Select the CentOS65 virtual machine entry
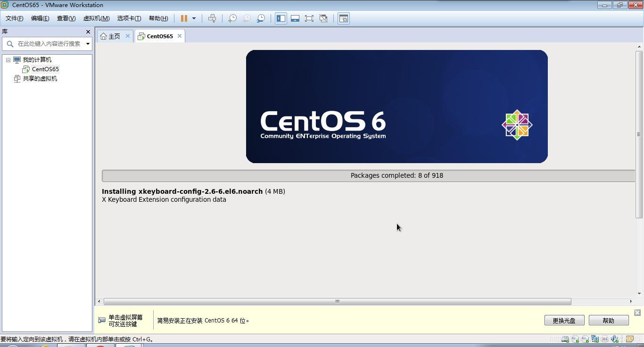Image resolution: width=644 pixels, height=347 pixels. [45, 69]
